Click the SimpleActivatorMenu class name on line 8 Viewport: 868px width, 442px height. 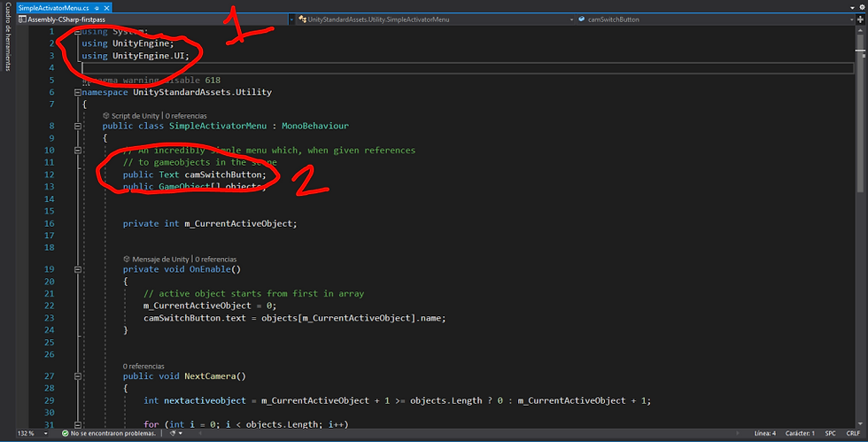point(218,127)
